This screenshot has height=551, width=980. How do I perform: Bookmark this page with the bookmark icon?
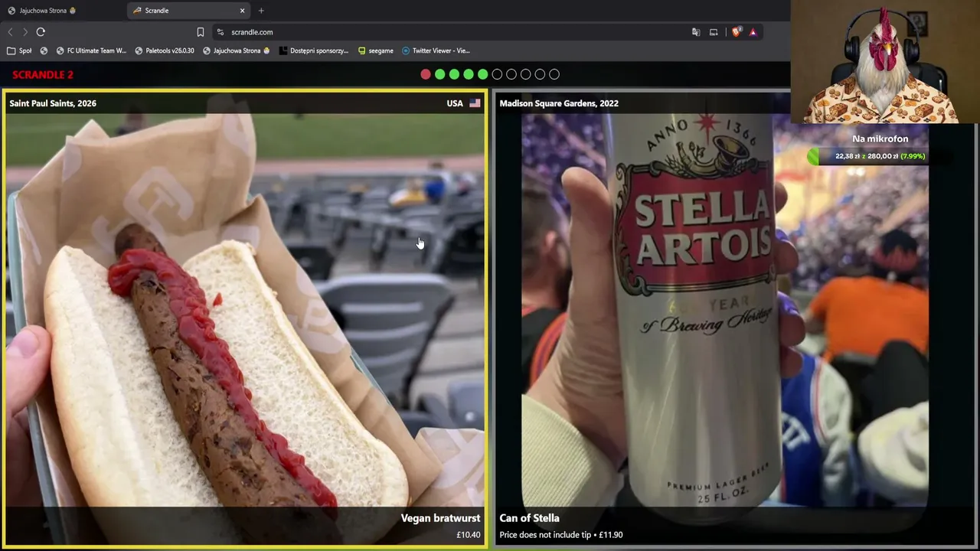coord(201,32)
